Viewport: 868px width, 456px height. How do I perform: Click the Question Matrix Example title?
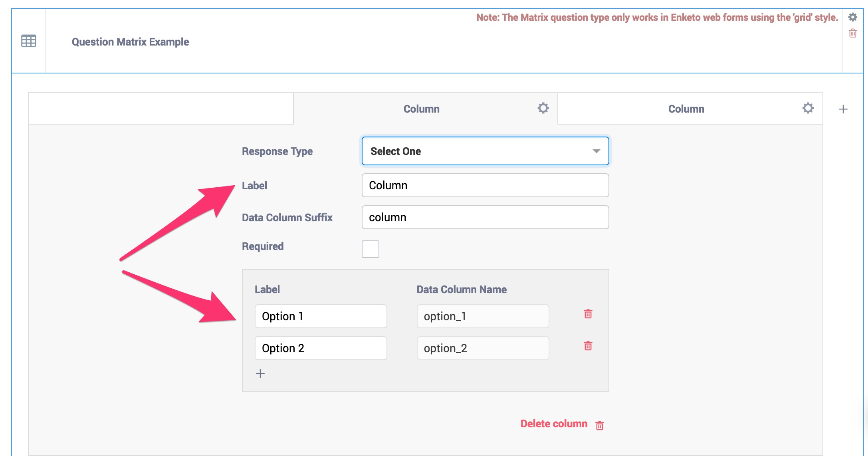(130, 42)
